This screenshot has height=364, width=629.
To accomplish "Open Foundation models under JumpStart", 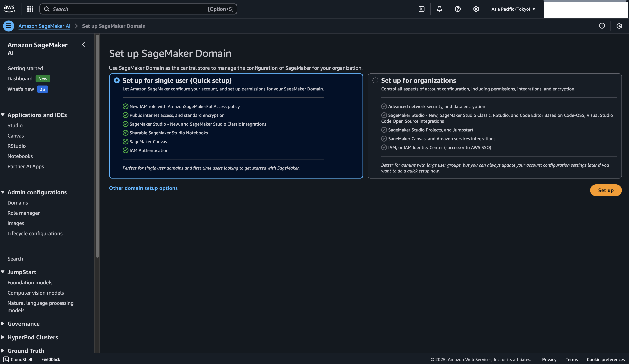I will point(30,283).
